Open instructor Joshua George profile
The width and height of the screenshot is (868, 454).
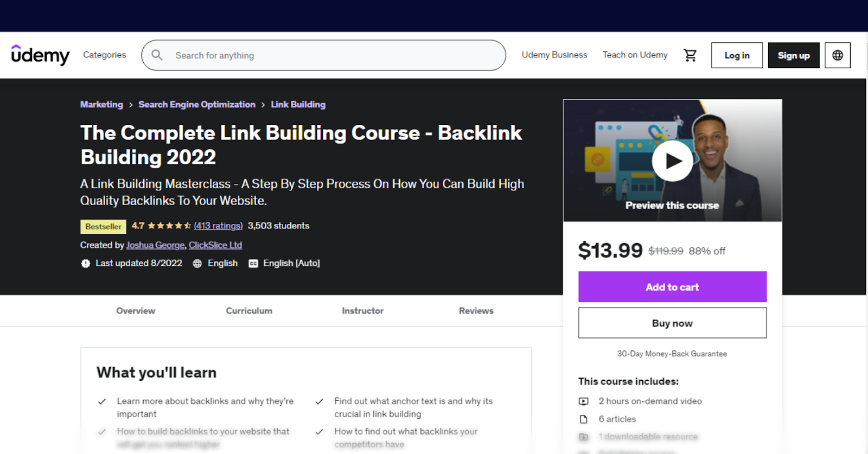tap(156, 245)
